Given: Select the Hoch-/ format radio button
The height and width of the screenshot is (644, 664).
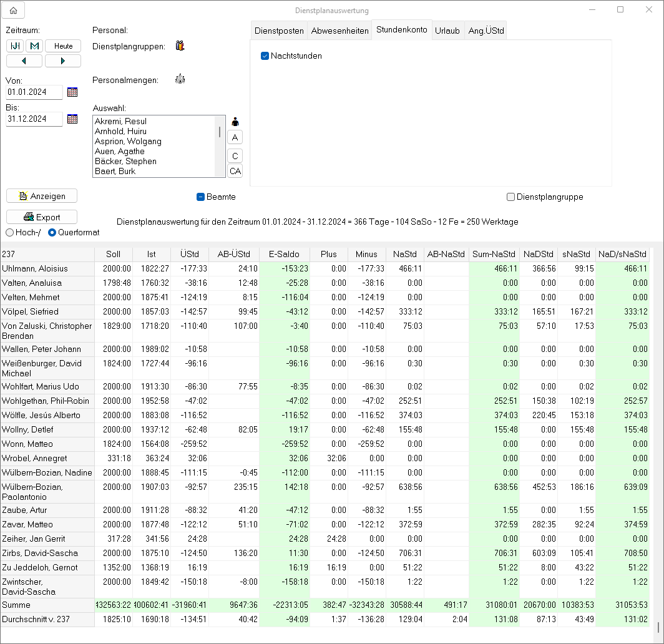Looking at the screenshot, I should pos(9,233).
